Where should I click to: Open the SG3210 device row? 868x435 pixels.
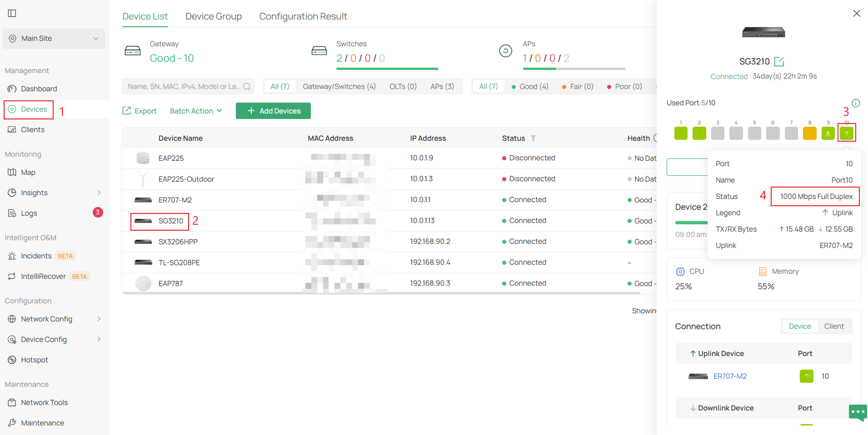[389, 221]
